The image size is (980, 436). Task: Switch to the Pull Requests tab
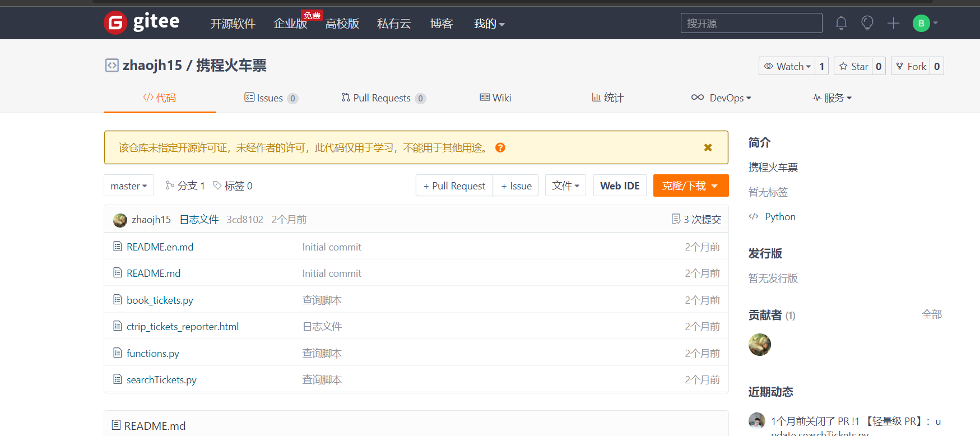point(384,98)
